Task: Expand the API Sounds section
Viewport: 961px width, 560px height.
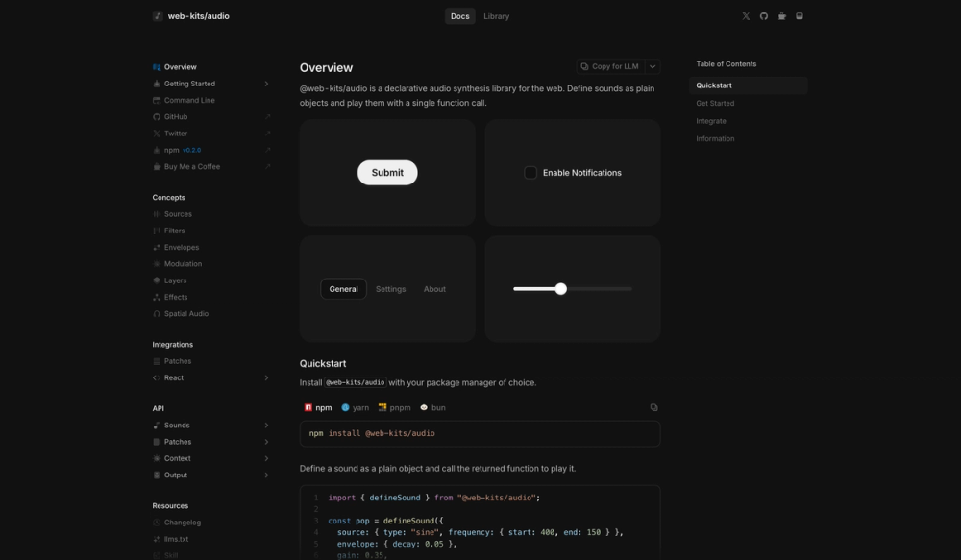Action: point(266,426)
